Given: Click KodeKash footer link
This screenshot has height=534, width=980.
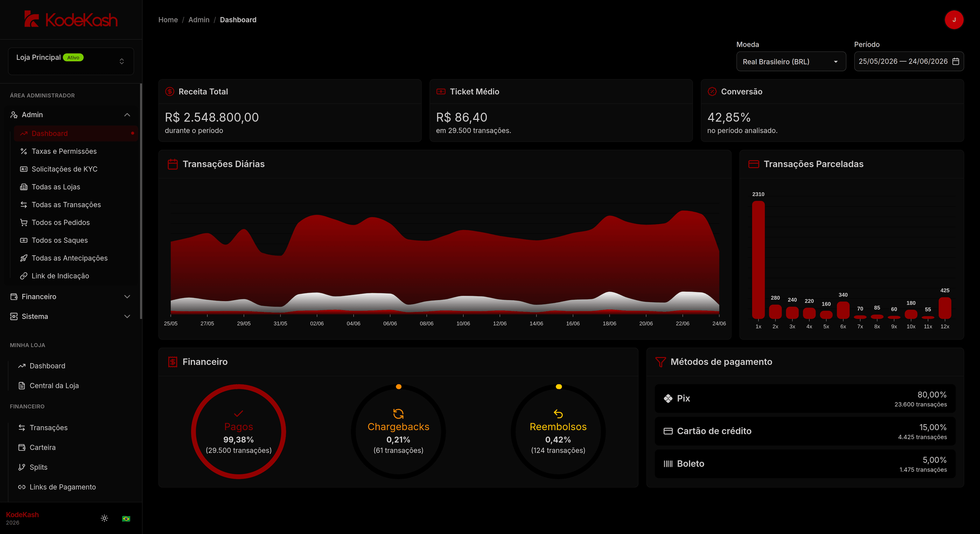Looking at the screenshot, I should tap(22, 515).
